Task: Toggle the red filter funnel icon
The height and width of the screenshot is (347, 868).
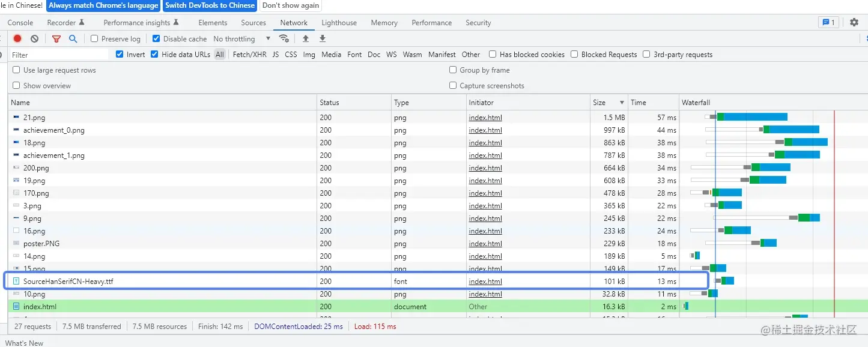Action: [x=56, y=38]
